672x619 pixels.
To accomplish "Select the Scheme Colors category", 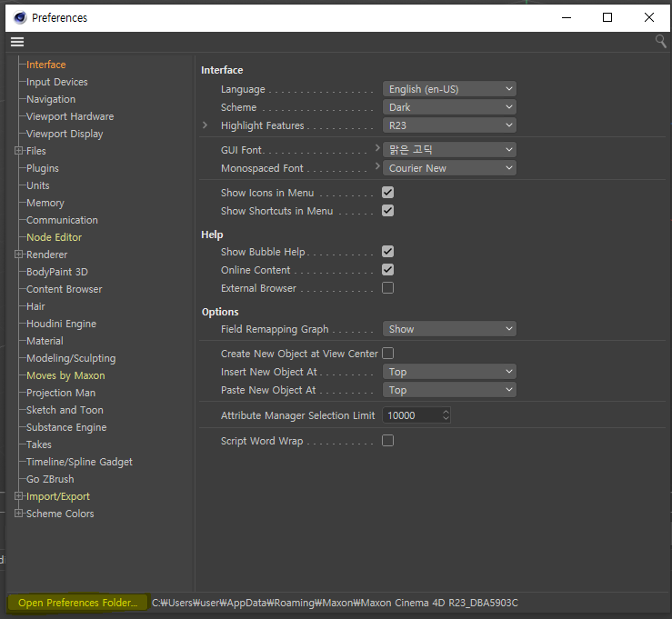I will [x=60, y=514].
